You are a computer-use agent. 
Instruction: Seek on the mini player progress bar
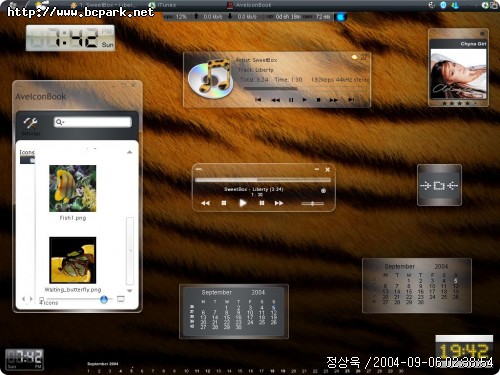(263, 180)
